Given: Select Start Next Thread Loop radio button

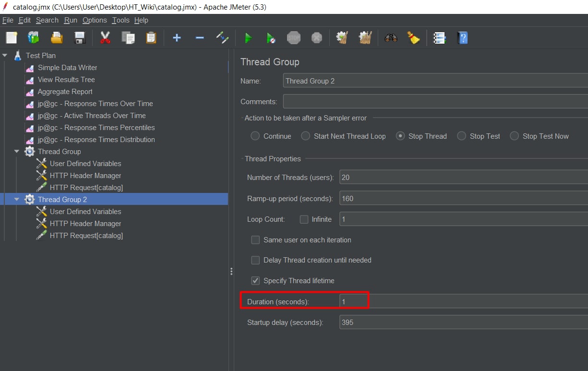Looking at the screenshot, I should [306, 136].
